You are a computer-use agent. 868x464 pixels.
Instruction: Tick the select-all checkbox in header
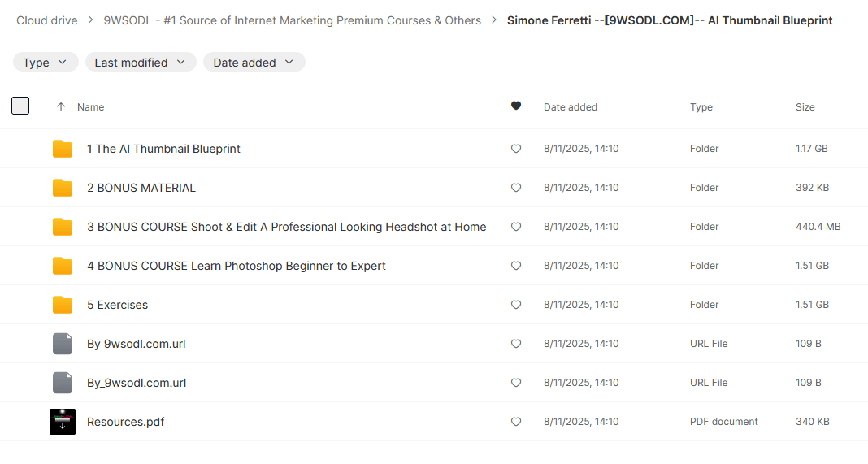click(20, 106)
